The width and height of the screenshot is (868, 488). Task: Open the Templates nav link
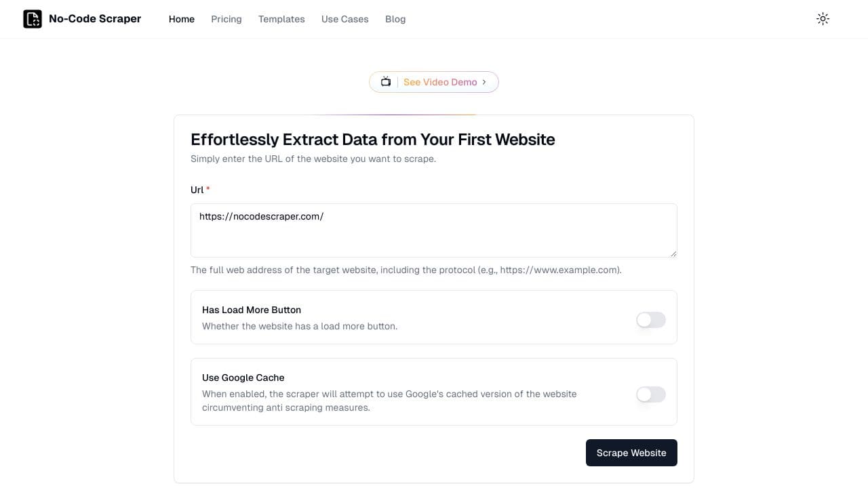click(x=281, y=19)
